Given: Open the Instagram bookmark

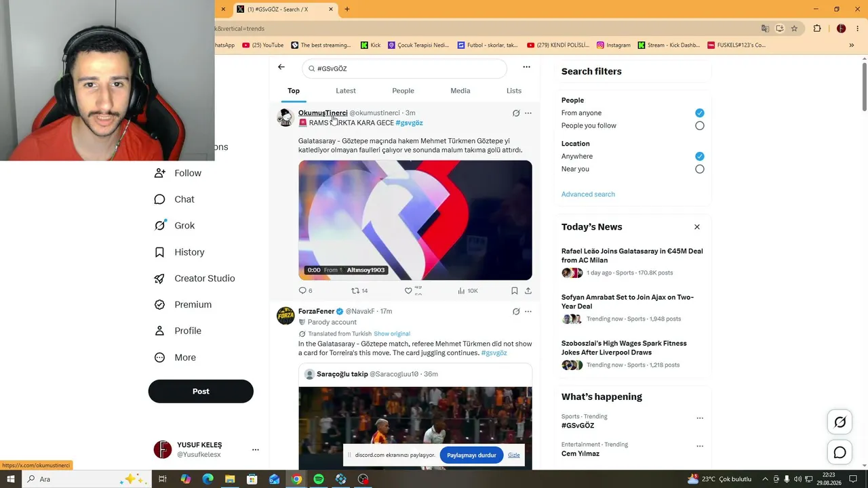Looking at the screenshot, I should [614, 45].
